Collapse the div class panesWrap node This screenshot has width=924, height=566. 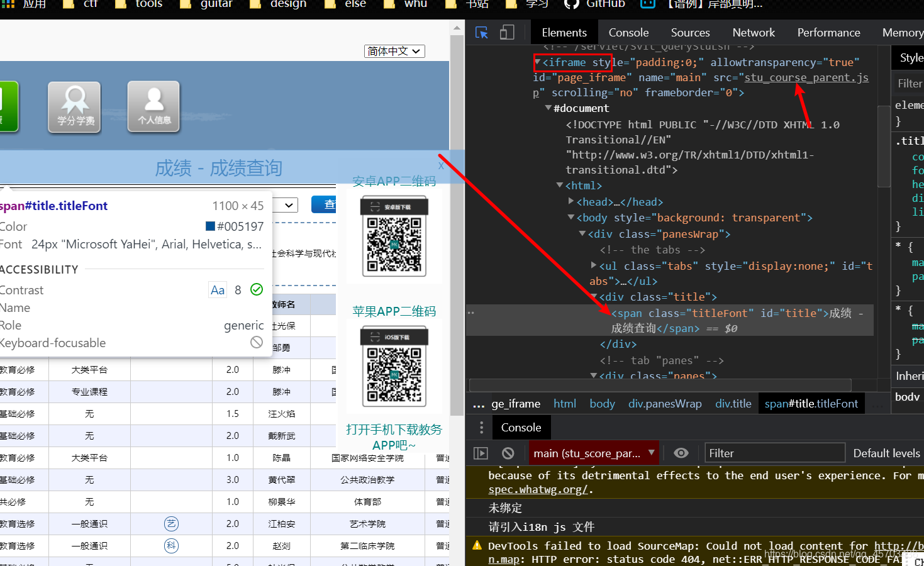point(582,234)
